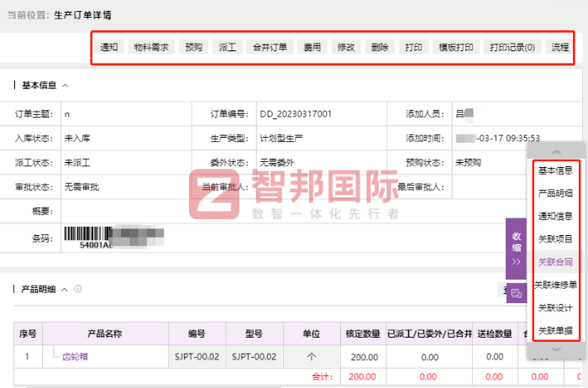
Task: Click the 生产订单详情 breadcrumb title
Action: [x=82, y=15]
